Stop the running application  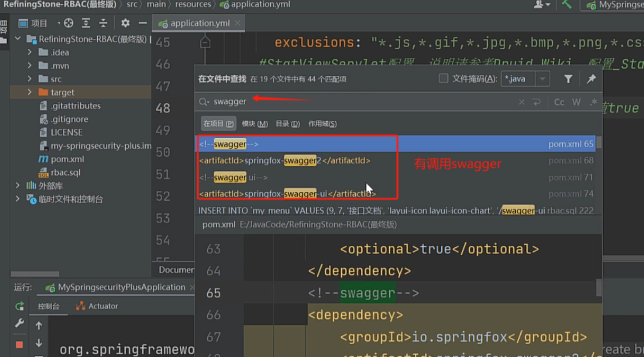point(19,345)
